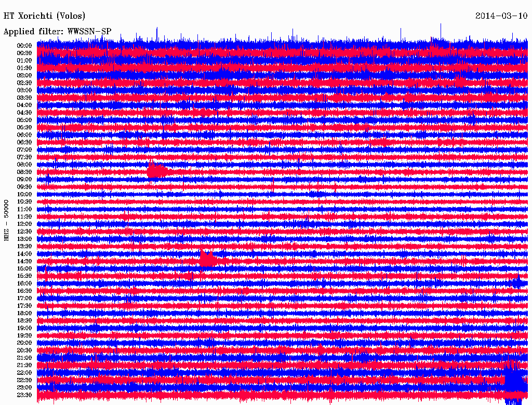Click the 13:30 time label

tap(24, 246)
